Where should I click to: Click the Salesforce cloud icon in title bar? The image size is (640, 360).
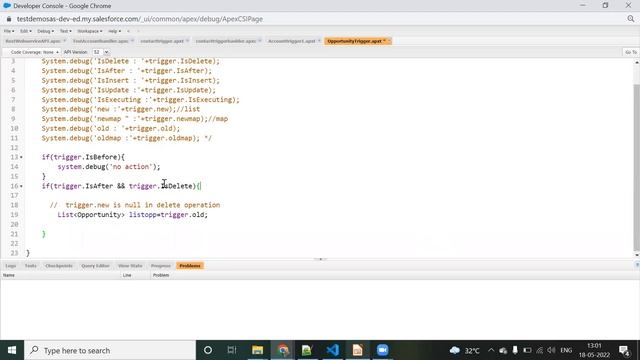pos(7,6)
